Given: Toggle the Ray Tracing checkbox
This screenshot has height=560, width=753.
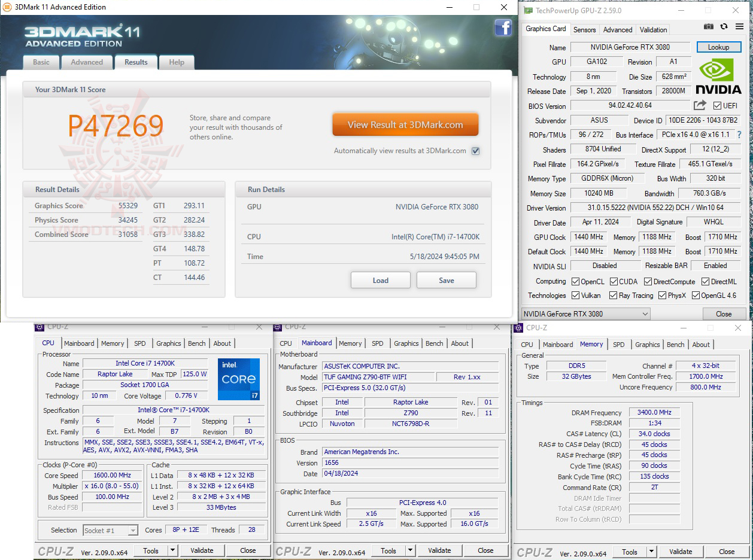Looking at the screenshot, I should (x=613, y=296).
